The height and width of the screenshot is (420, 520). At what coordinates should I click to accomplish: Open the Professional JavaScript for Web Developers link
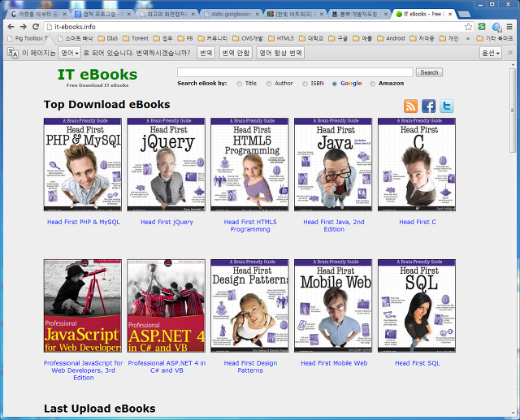[x=83, y=370]
